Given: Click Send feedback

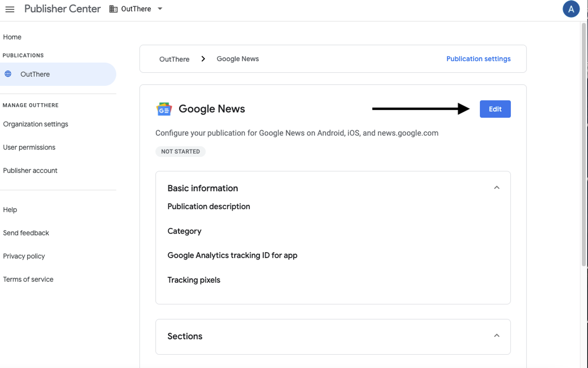Looking at the screenshot, I should pos(26,233).
